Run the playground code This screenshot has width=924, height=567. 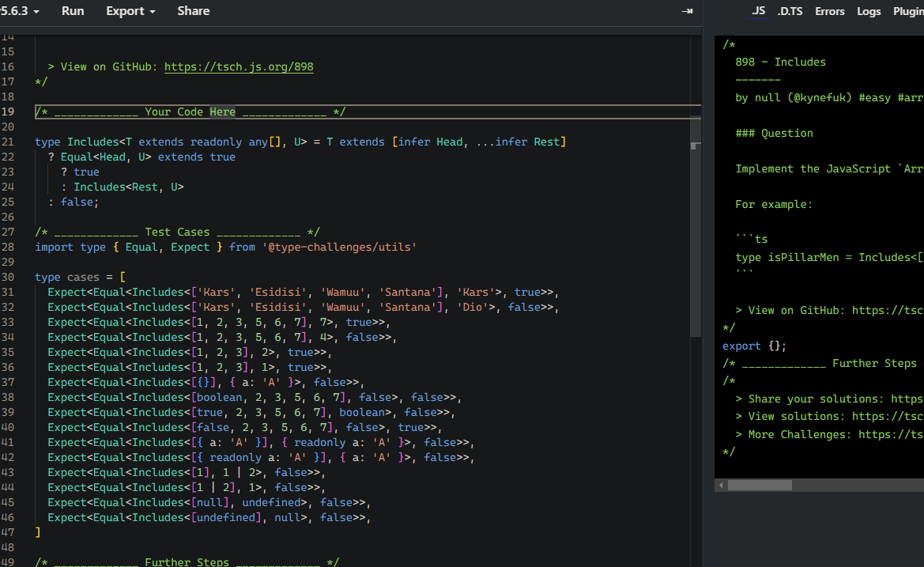pos(73,11)
